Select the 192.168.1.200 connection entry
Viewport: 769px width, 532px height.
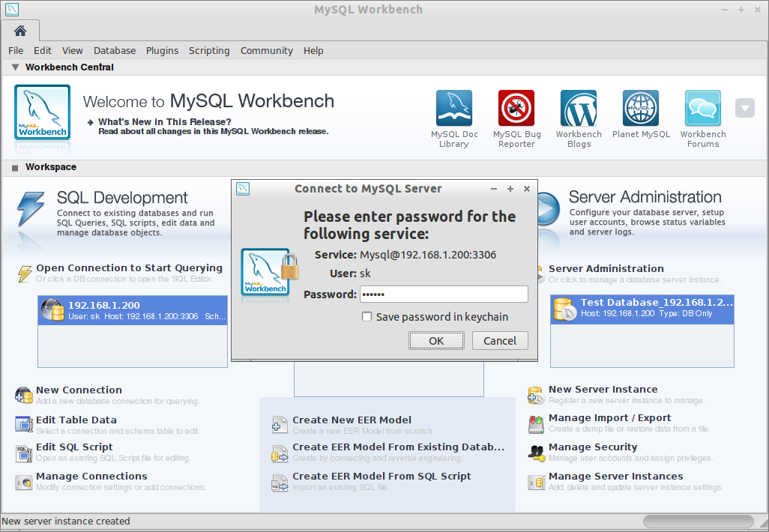[133, 310]
